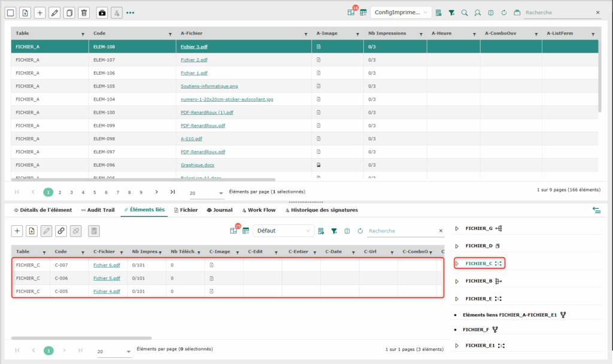Open the Fichier 6.pdf link
The height and width of the screenshot is (364, 613).
107,265
